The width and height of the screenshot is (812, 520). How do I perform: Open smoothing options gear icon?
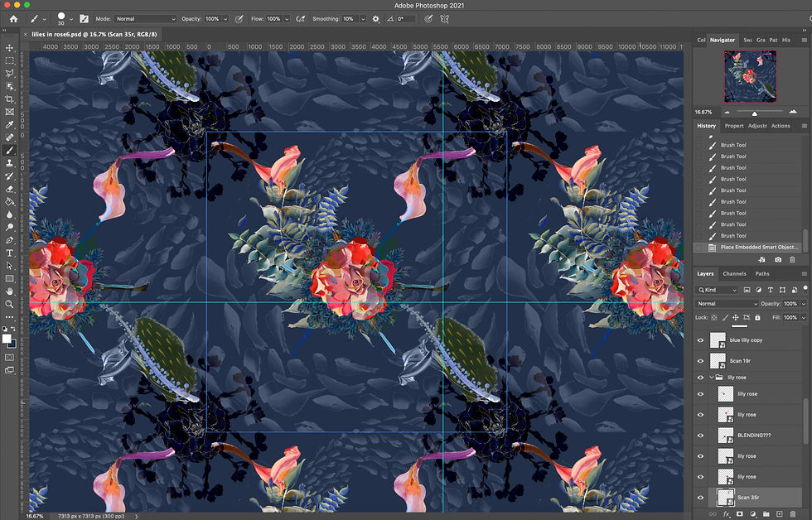pos(376,18)
